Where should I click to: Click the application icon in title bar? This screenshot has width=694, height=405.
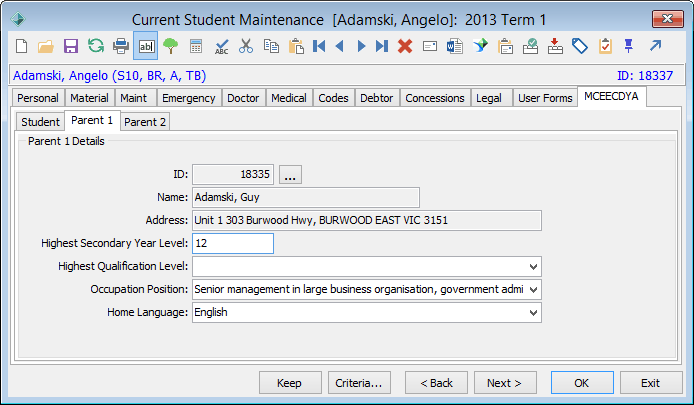[18, 19]
